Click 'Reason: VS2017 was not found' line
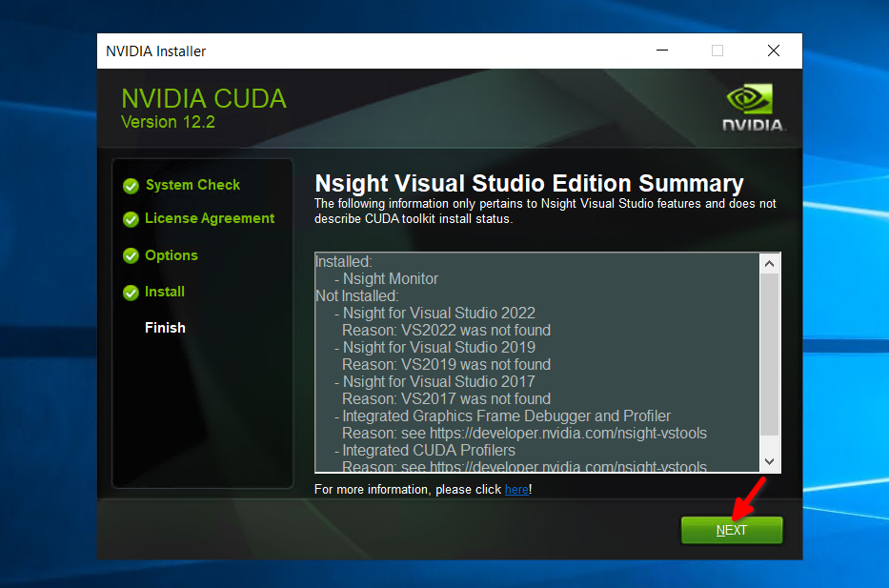The image size is (889, 588). 446,398
